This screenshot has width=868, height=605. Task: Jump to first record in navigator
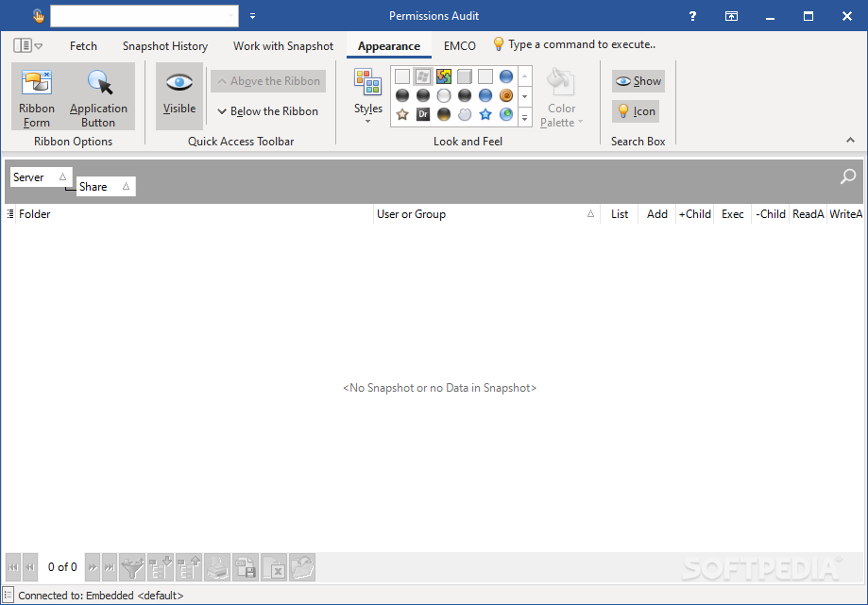[13, 567]
